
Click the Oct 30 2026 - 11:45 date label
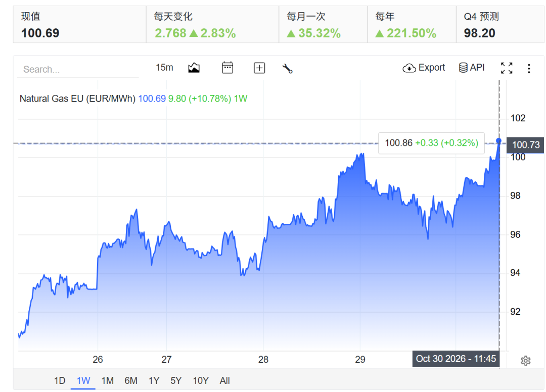click(456, 359)
